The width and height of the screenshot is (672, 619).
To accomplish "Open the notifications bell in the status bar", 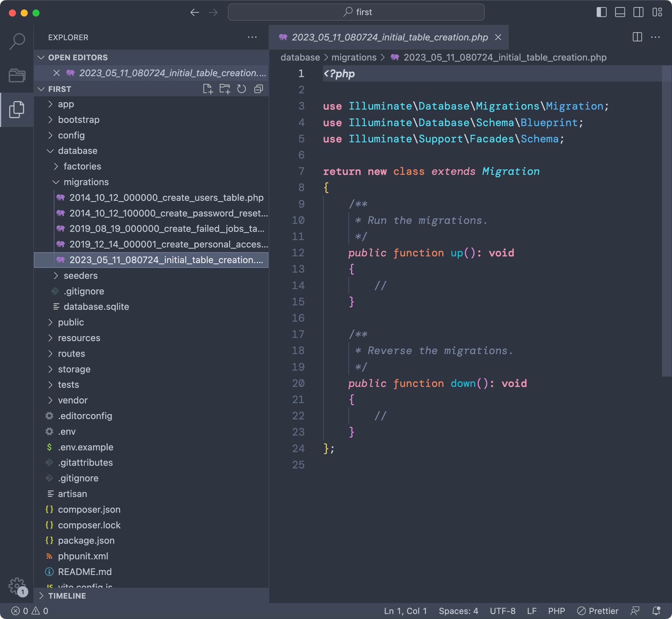I will [x=656, y=611].
